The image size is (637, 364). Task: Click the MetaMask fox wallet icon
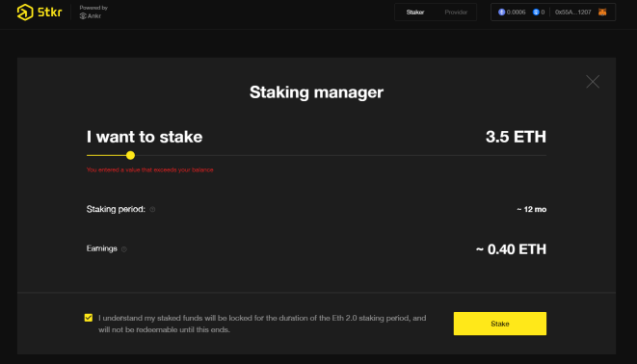tap(602, 13)
